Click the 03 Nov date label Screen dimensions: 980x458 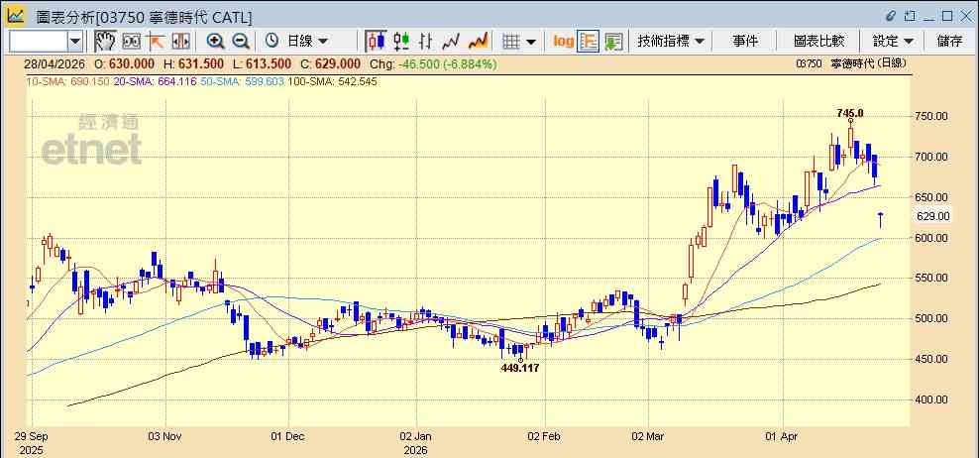166,435
